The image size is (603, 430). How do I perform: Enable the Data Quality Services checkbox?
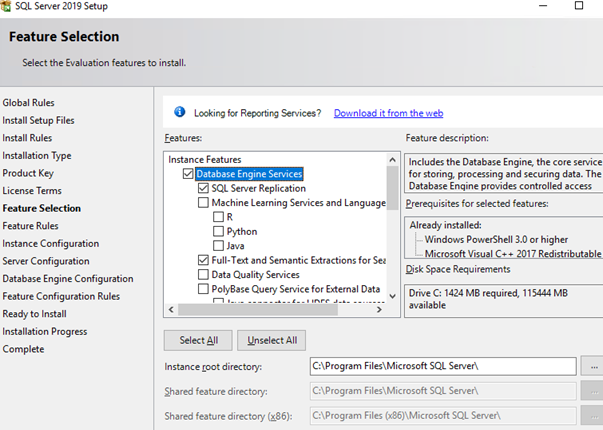tap(203, 274)
